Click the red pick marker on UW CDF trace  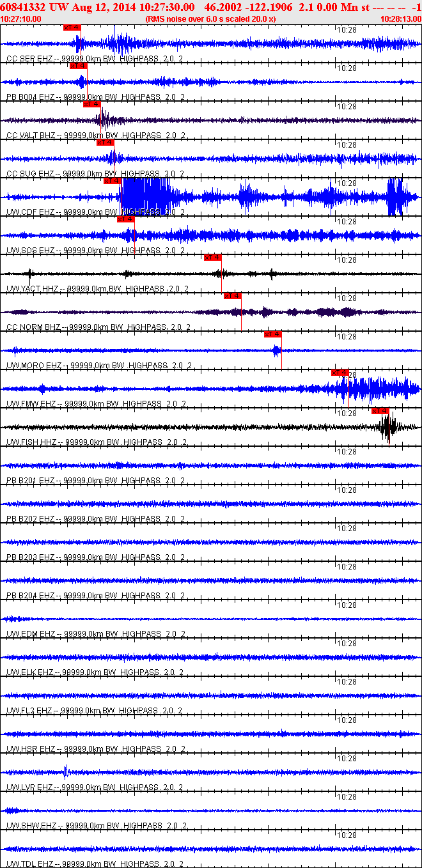click(x=112, y=181)
